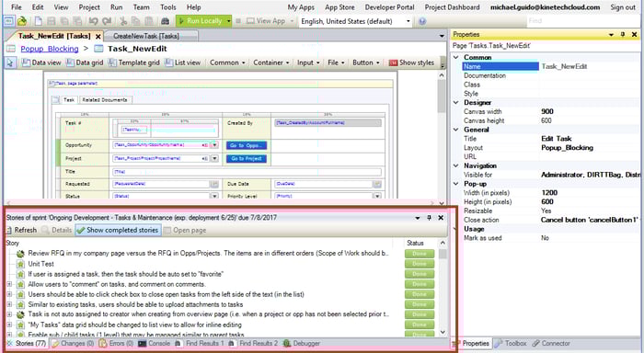Viewport: 644px width, 353px height.
Task: Click the bug icon of Review RFQ story
Action: pos(20,254)
